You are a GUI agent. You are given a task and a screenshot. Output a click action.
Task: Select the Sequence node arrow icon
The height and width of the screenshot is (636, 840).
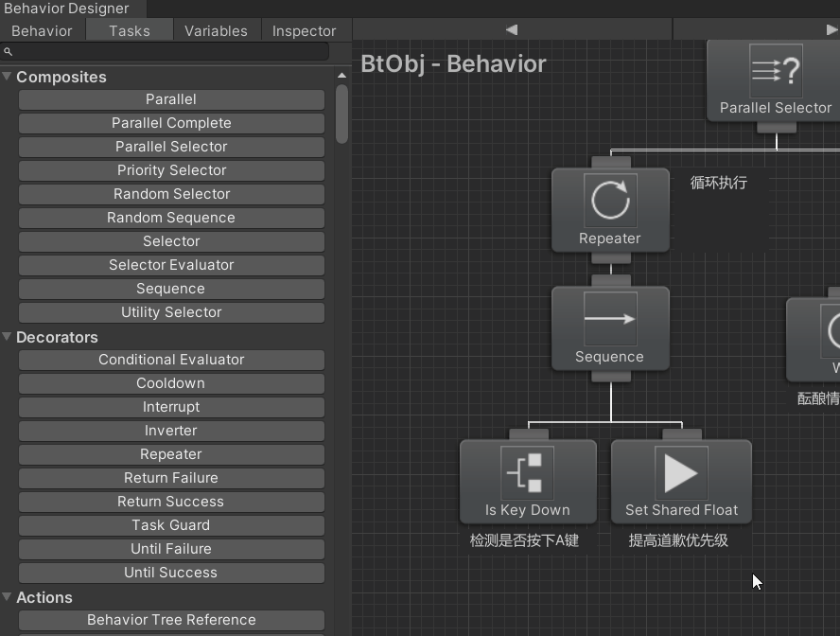point(610,319)
